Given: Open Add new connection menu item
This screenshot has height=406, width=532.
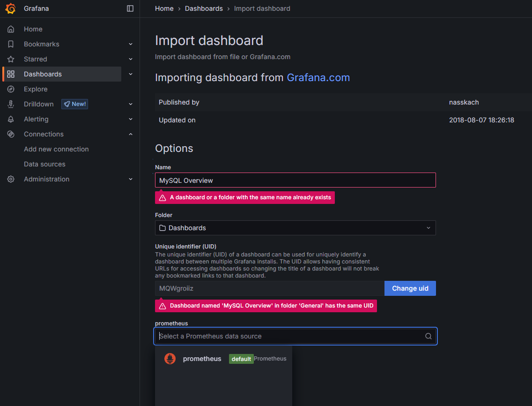Looking at the screenshot, I should pos(56,149).
